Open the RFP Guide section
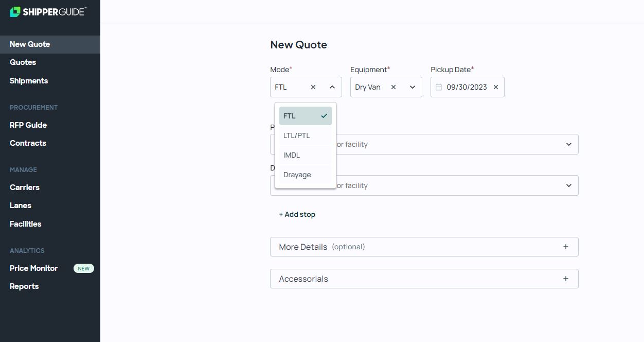The image size is (644, 342). tap(28, 125)
